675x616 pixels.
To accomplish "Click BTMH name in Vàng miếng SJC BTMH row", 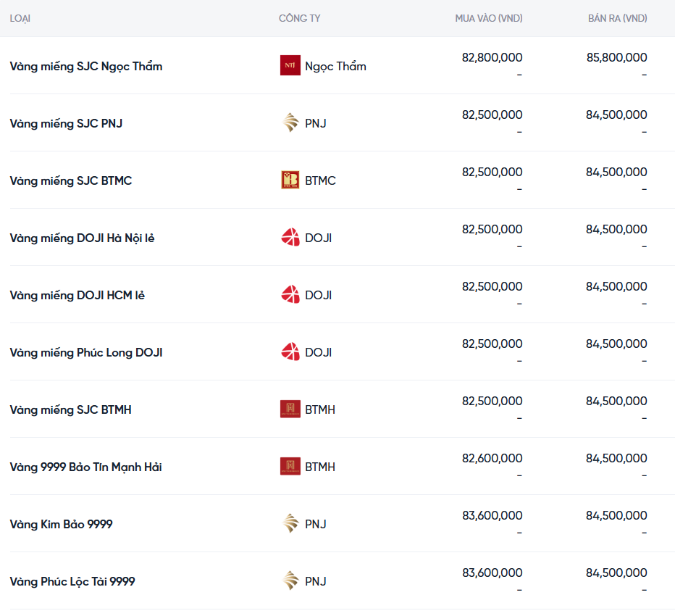I will [320, 409].
